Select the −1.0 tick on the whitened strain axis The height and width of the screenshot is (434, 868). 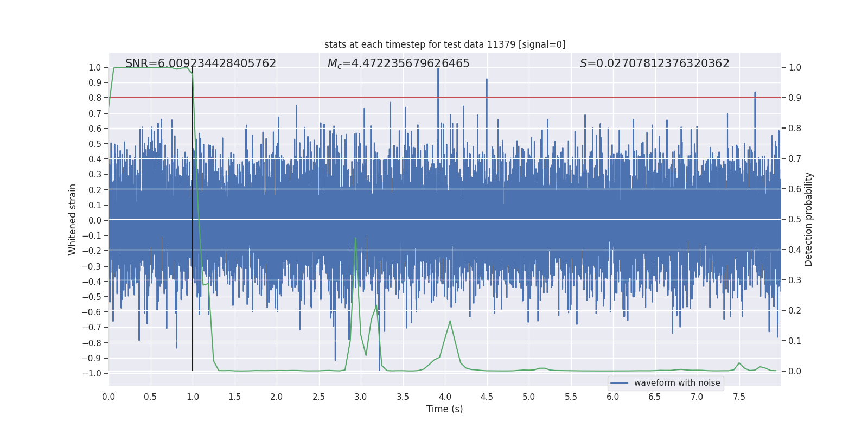tap(92, 373)
